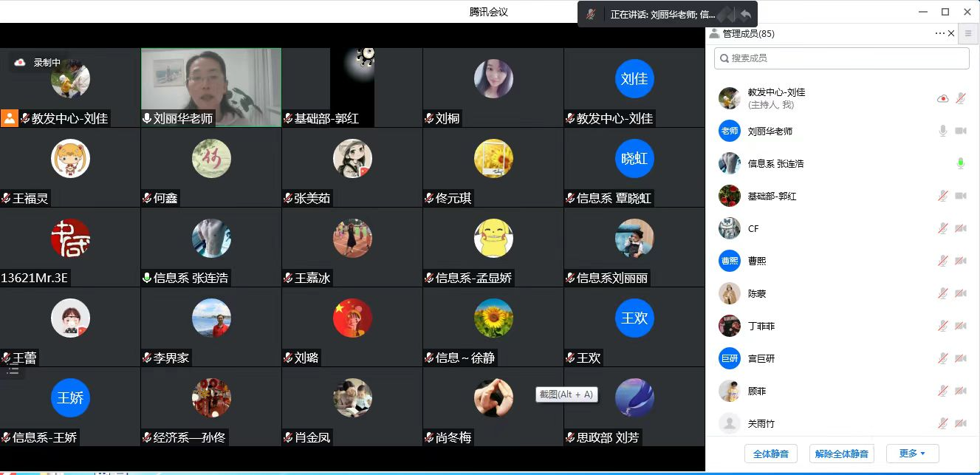Screen dimensions: 980x475
Task: Click the cloud recording icon beside 教发中心-刘佳
Action: [942, 99]
